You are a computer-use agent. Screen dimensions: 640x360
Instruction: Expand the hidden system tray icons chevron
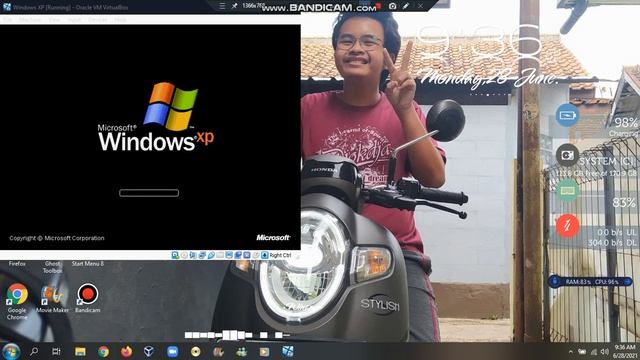tap(570, 352)
